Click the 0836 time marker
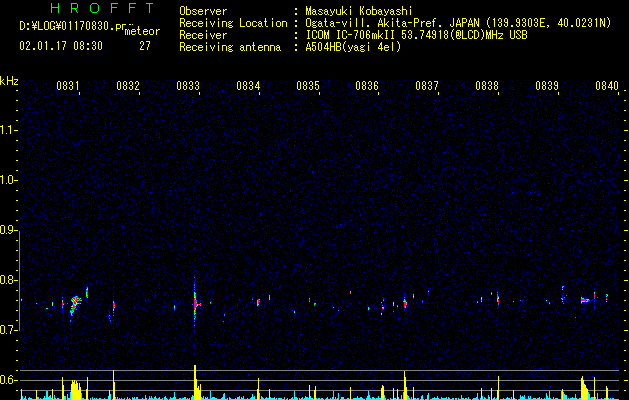The image size is (629, 400). [x=367, y=86]
